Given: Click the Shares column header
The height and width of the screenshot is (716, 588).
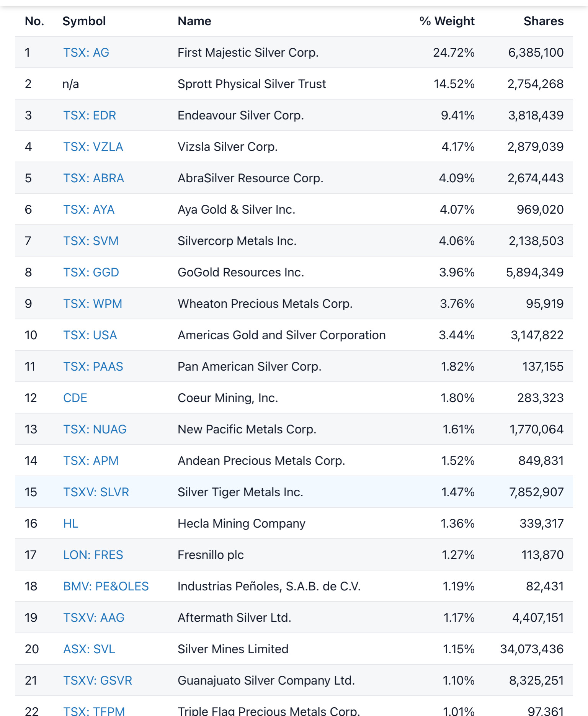Looking at the screenshot, I should [x=544, y=21].
